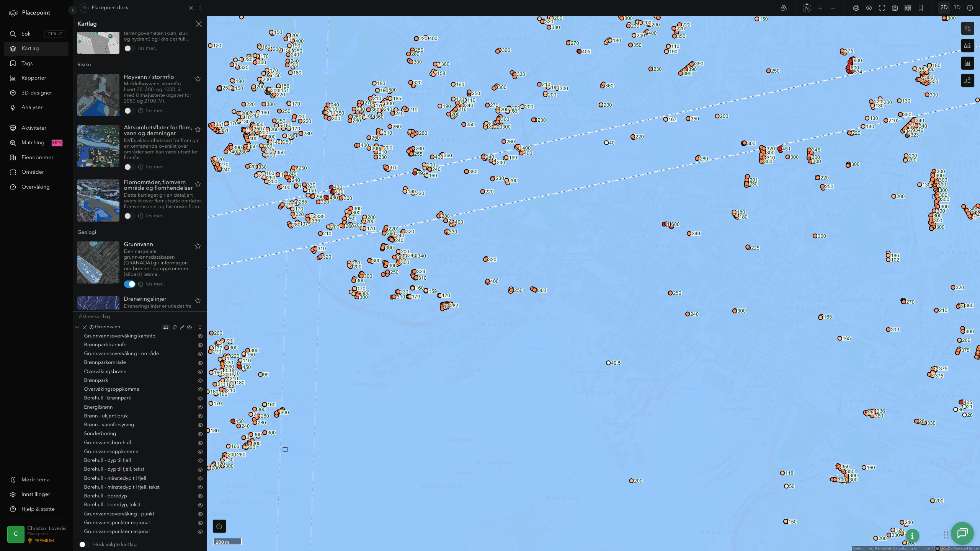Switch the map to 2D view
Image resolution: width=980 pixels, height=551 pixels.
click(x=944, y=8)
